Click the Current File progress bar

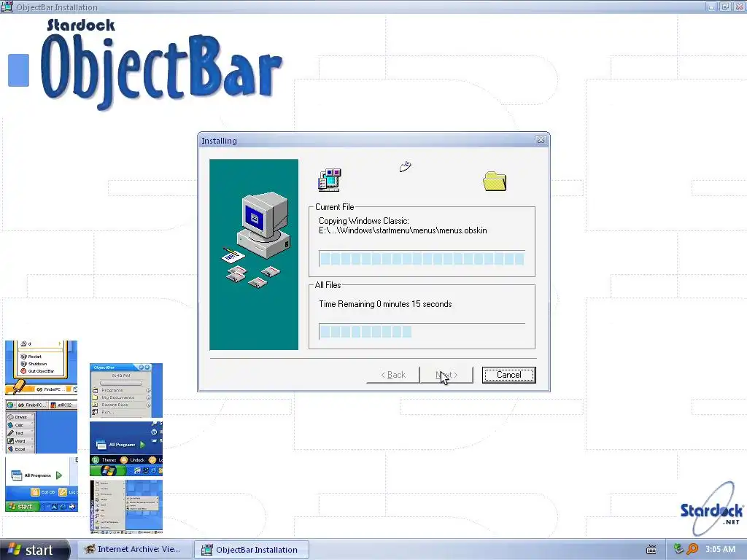coord(422,259)
